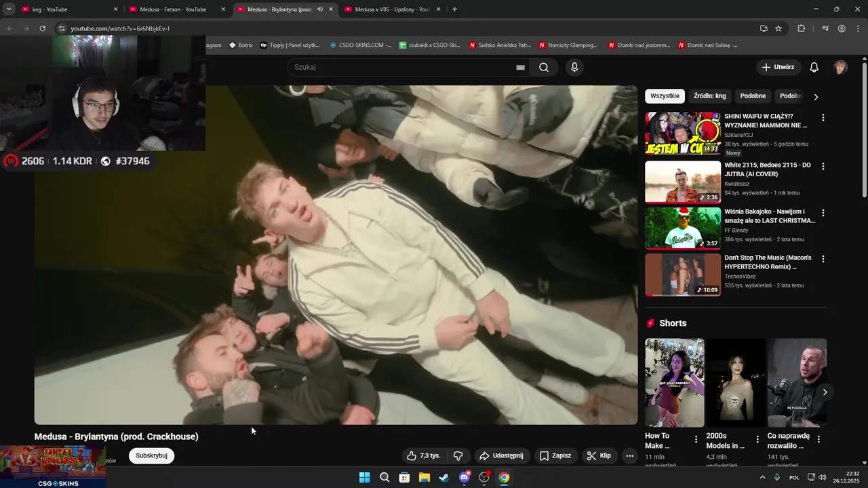Create a clip with the Klip button
The width and height of the screenshot is (868, 488).
(x=599, y=455)
